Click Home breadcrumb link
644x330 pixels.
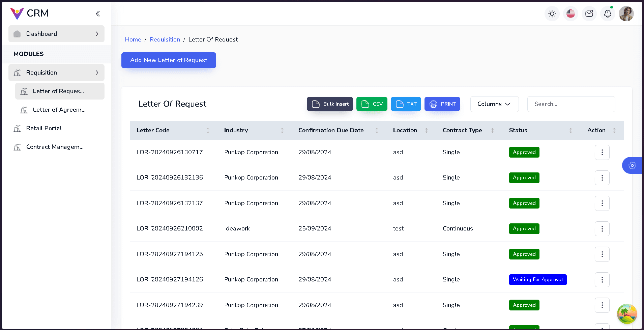(133, 39)
